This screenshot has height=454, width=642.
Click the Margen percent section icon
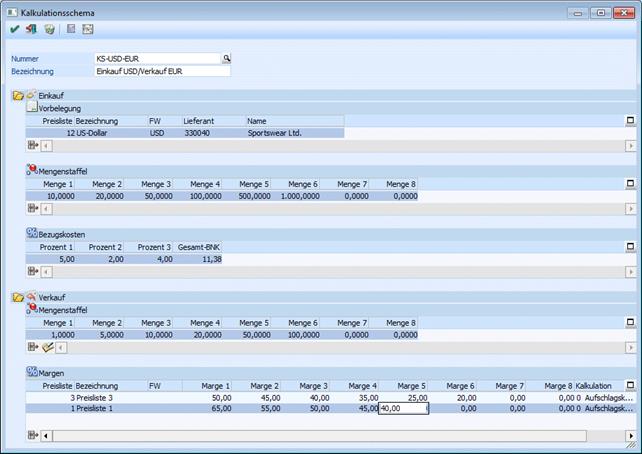pos(32,372)
